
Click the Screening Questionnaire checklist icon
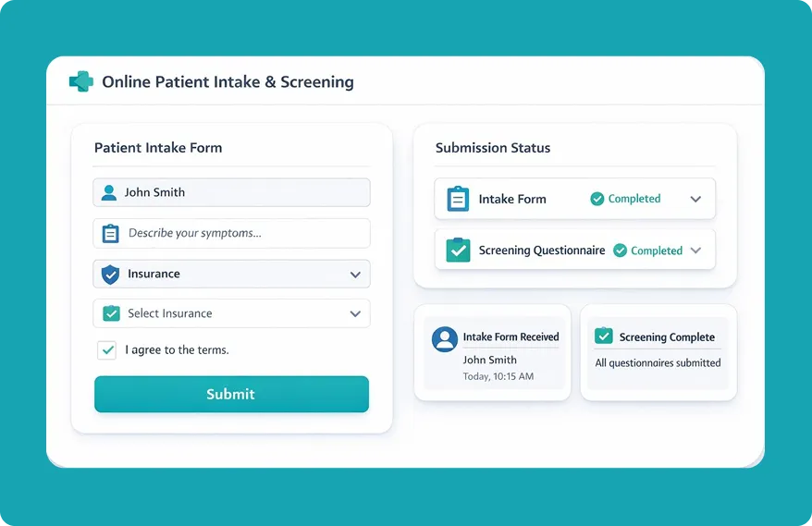[458, 251]
